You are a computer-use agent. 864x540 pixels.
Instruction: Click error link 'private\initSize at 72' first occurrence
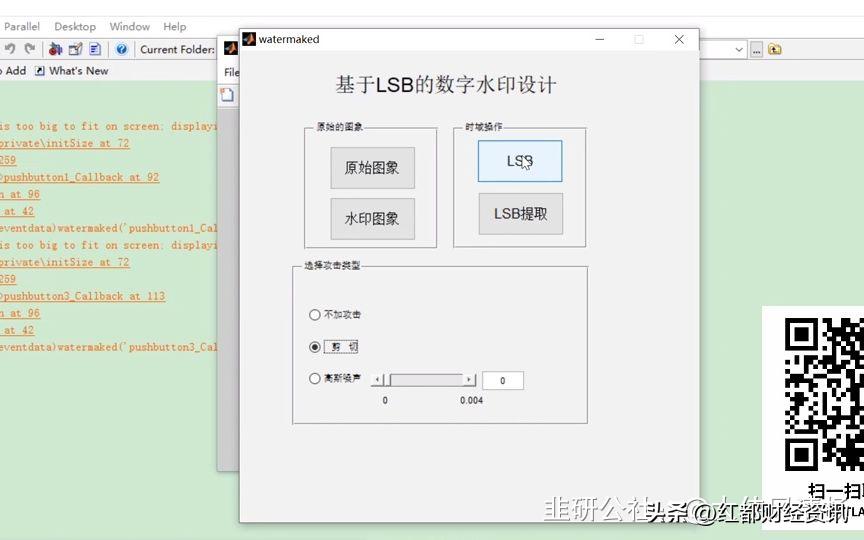(64, 143)
